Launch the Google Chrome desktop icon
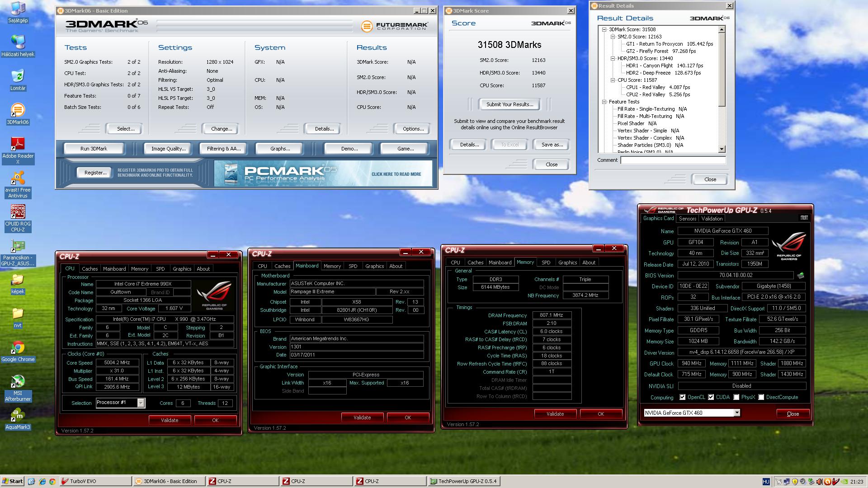Screen dimensions: 868x488 click(x=18, y=348)
